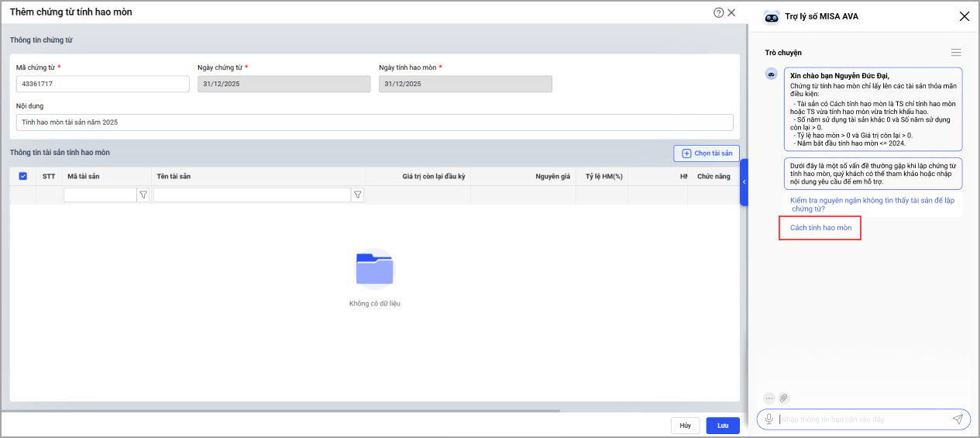Open the Cách tính hao mòn suggestion link

pyautogui.click(x=820, y=228)
